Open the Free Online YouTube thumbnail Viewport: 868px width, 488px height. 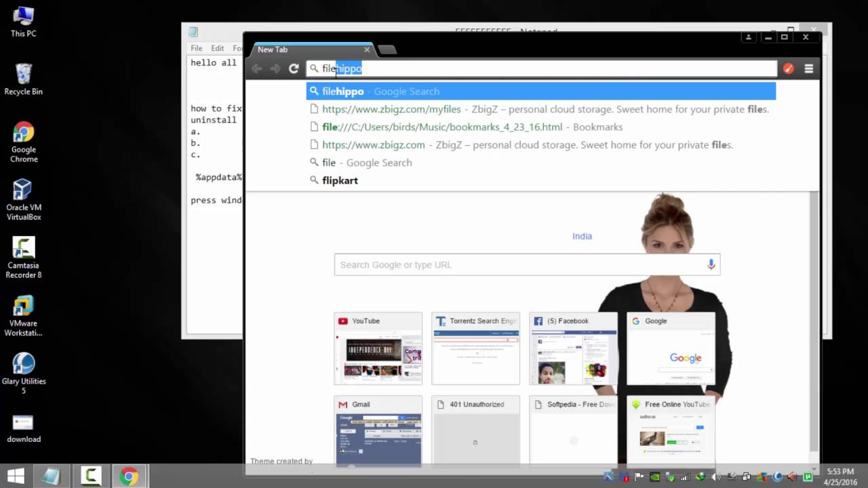671,432
